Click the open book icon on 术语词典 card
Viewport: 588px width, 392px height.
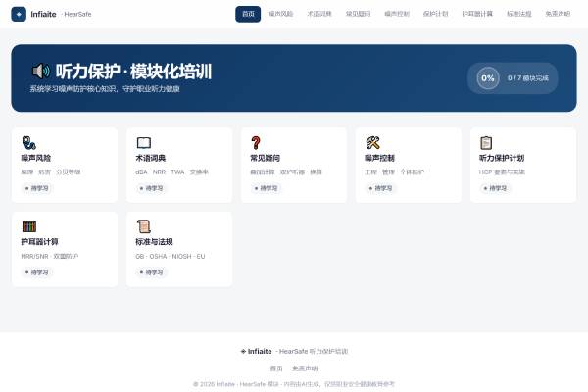click(144, 142)
